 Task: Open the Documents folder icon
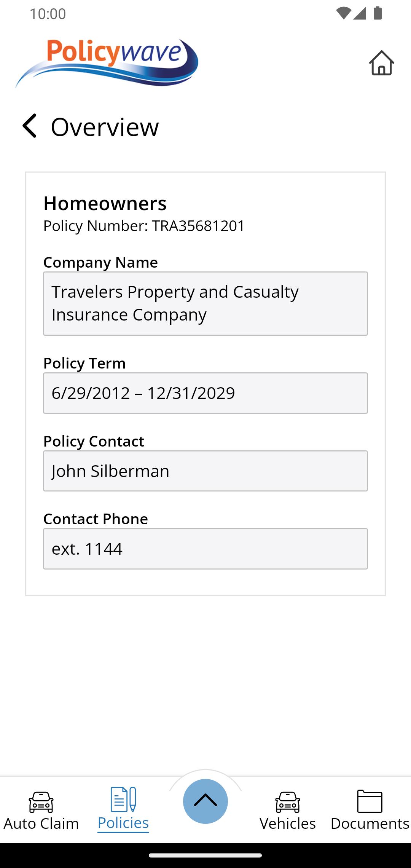click(370, 801)
